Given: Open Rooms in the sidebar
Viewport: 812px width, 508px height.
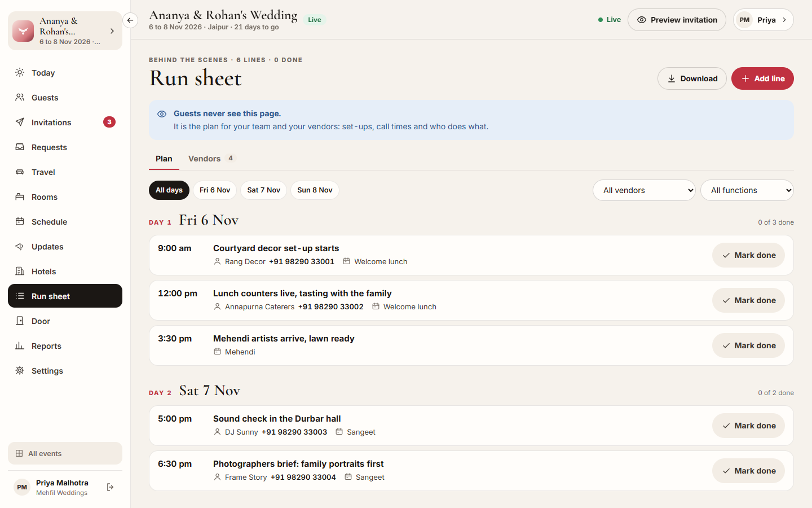Looking at the screenshot, I should coord(65,197).
